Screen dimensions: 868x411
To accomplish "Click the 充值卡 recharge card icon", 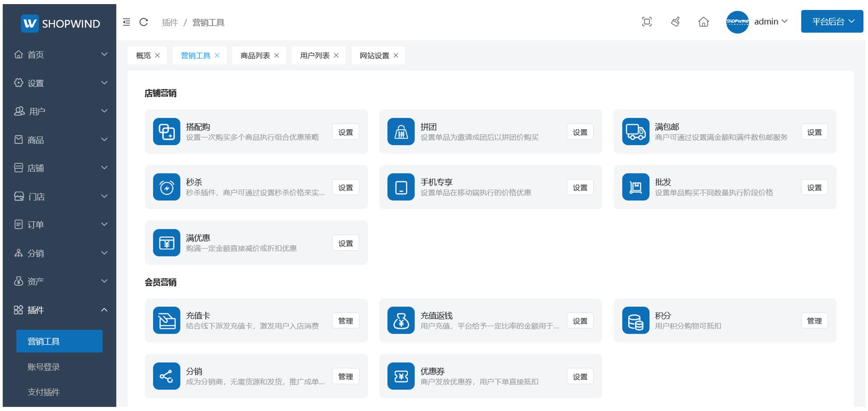I will (x=166, y=321).
